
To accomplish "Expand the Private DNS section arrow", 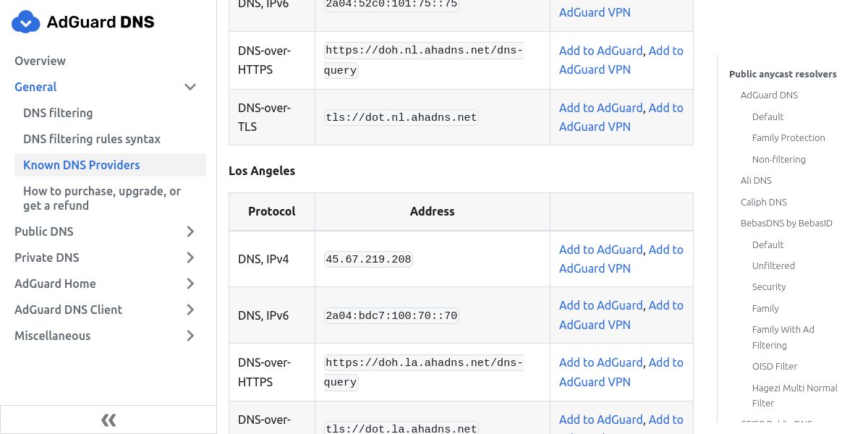I will point(190,258).
